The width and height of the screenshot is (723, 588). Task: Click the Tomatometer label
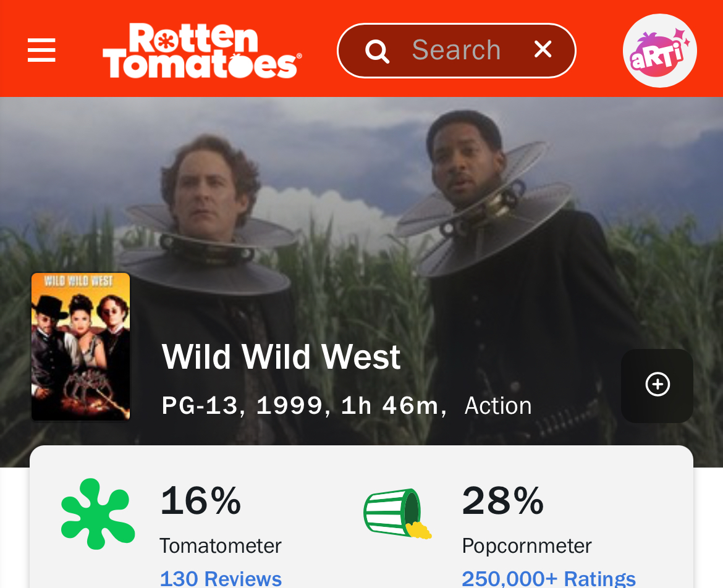point(221,545)
